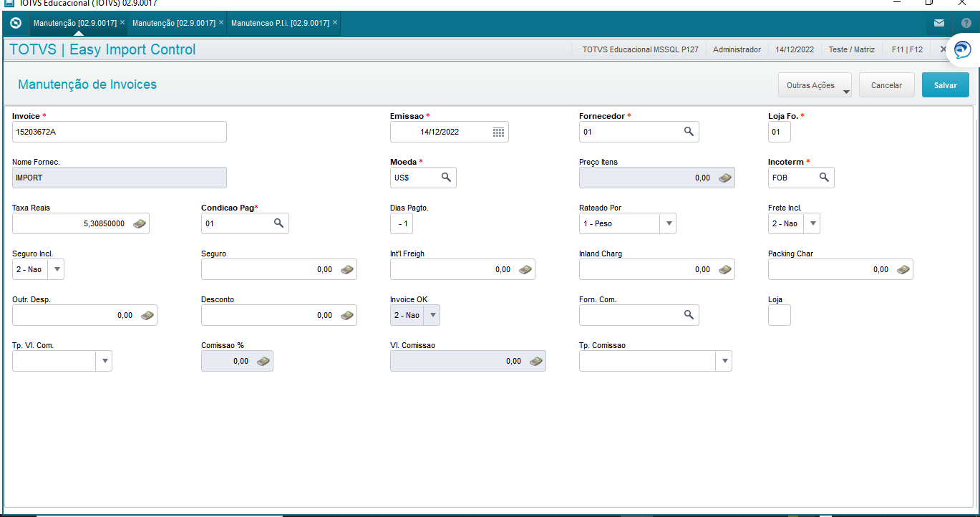Close the first Manutenção tab
Image resolution: width=980 pixels, height=517 pixels.
122,23
